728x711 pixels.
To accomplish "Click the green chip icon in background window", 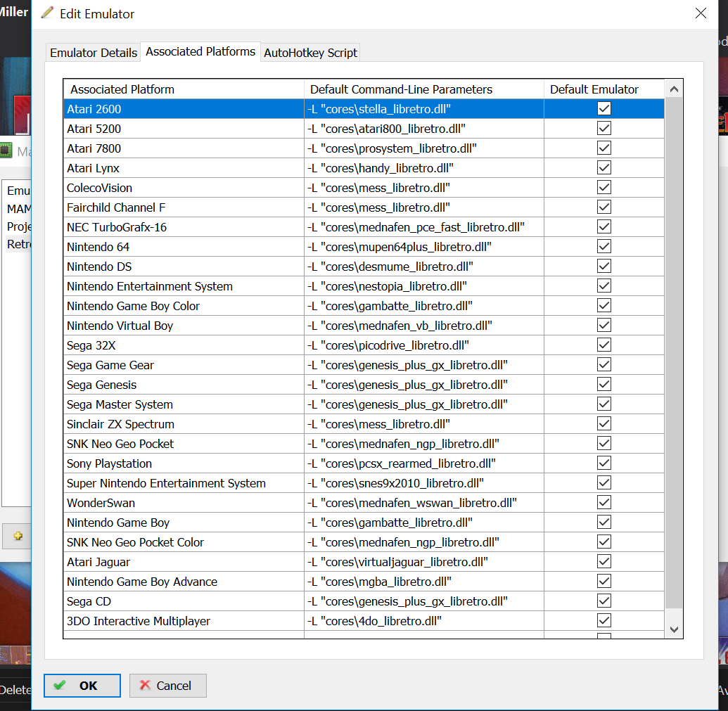I will pos(6,150).
